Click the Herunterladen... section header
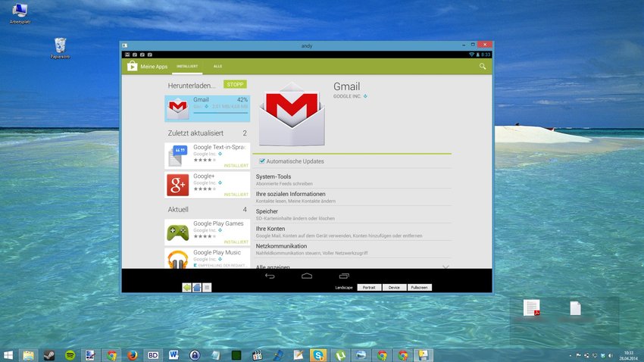The height and width of the screenshot is (362, 644). (x=192, y=86)
